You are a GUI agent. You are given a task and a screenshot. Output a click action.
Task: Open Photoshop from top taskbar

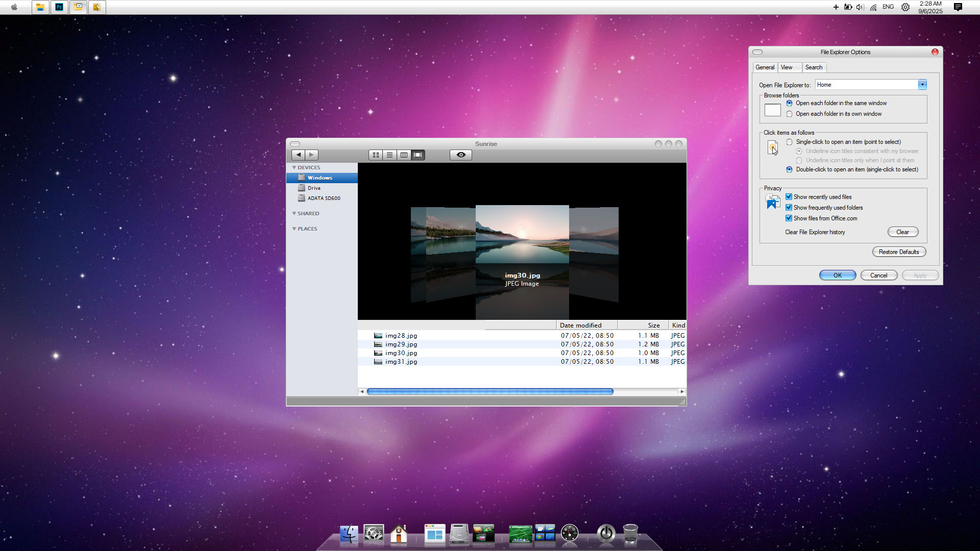point(59,7)
